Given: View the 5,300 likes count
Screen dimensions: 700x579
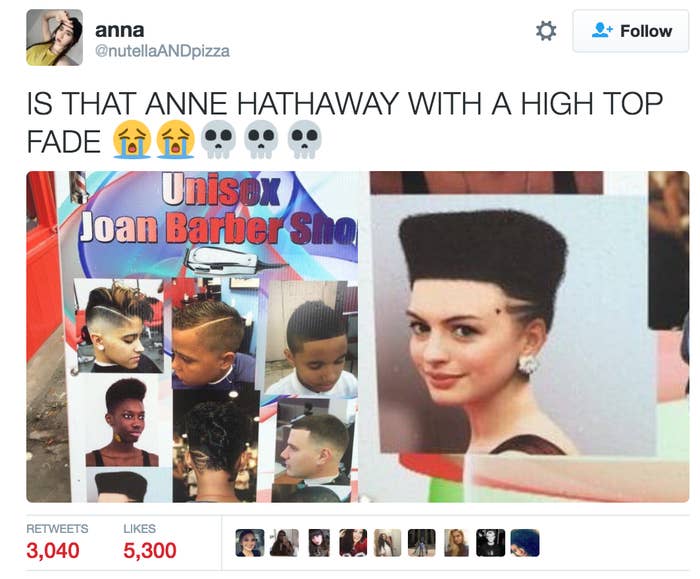Looking at the screenshot, I should (150, 550).
